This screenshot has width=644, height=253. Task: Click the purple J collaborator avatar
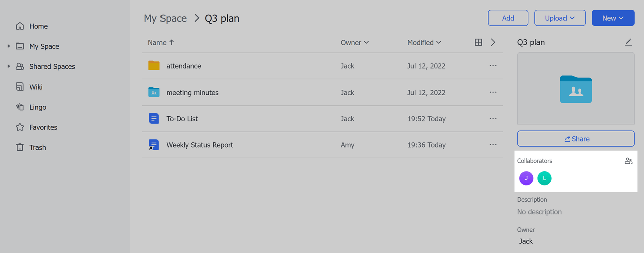pos(526,178)
